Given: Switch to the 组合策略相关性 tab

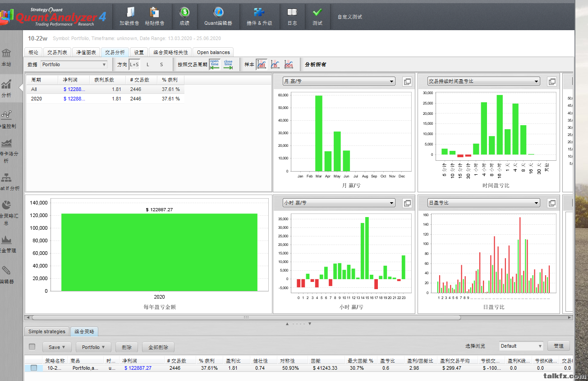Looking at the screenshot, I should point(170,52).
